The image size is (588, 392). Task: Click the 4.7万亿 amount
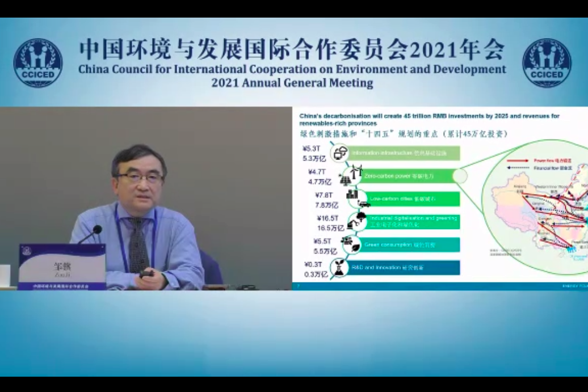tap(320, 182)
